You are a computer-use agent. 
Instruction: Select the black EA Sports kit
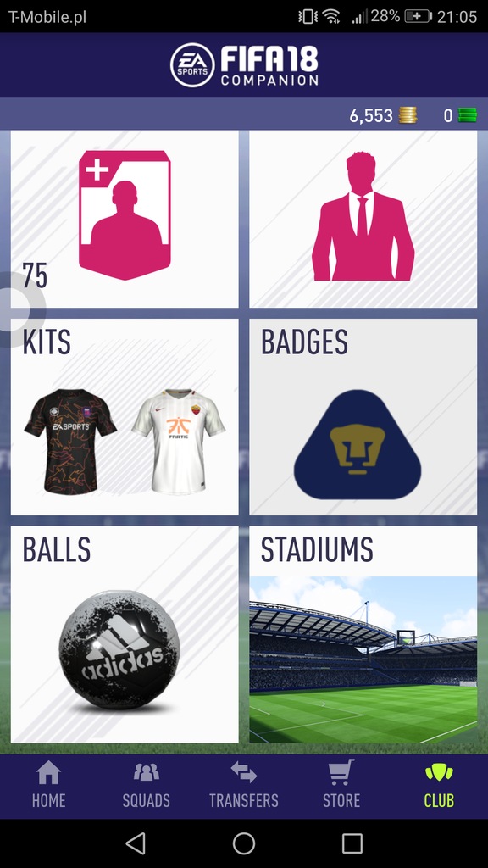tap(70, 441)
